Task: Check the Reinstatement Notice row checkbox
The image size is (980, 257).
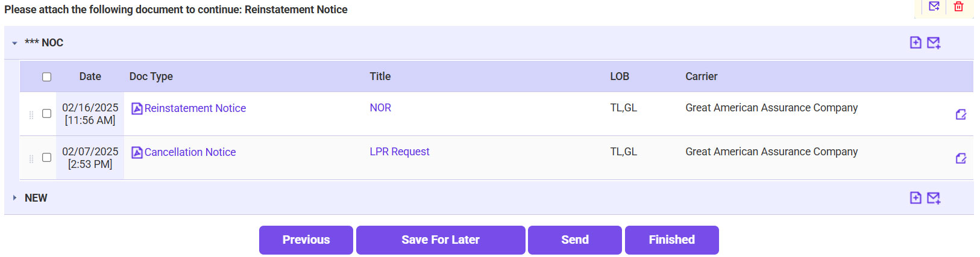Action: (46, 114)
